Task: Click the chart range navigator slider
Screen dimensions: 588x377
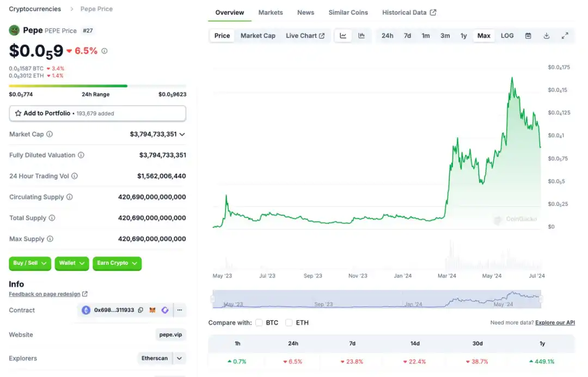Action: click(377, 299)
